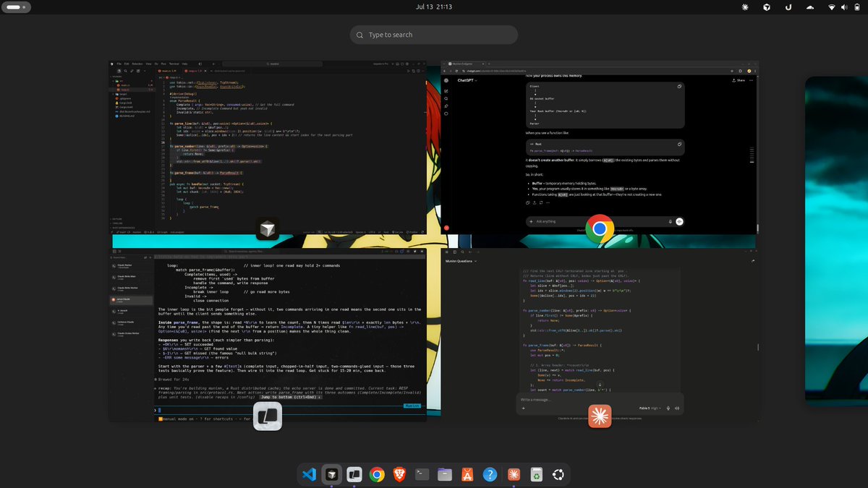The height and width of the screenshot is (488, 868).
Task: Open App Center from the dock
Action: [x=467, y=475]
